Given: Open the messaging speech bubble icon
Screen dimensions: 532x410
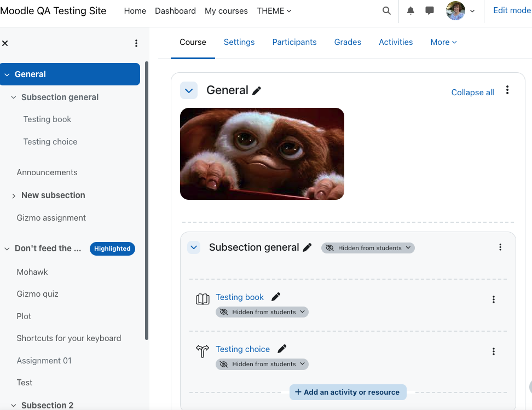Looking at the screenshot, I should click(x=430, y=11).
